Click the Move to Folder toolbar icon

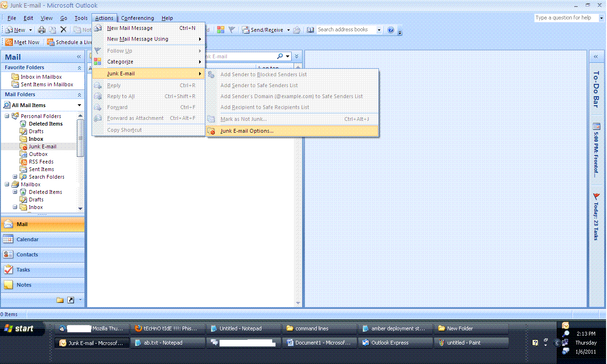click(53, 30)
